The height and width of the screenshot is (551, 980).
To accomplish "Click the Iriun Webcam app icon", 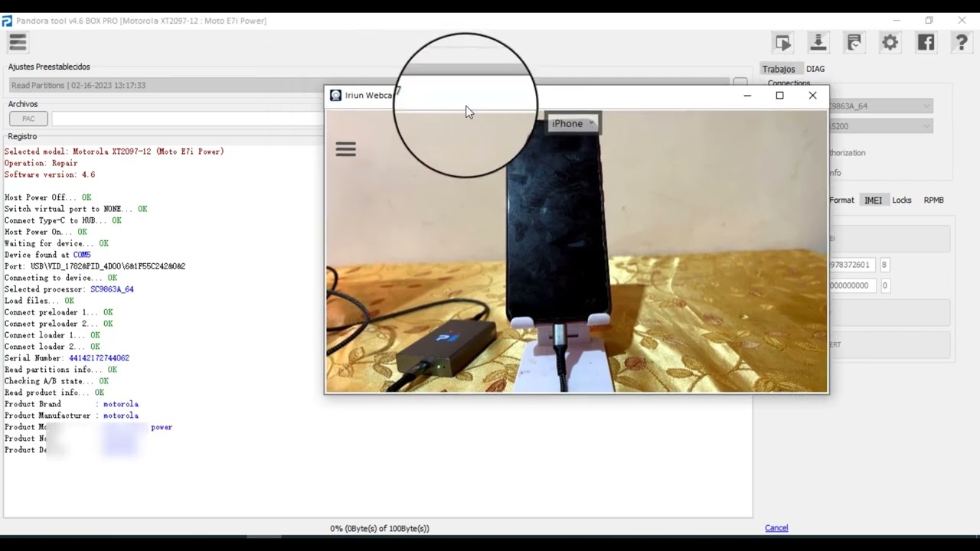I will pos(335,96).
